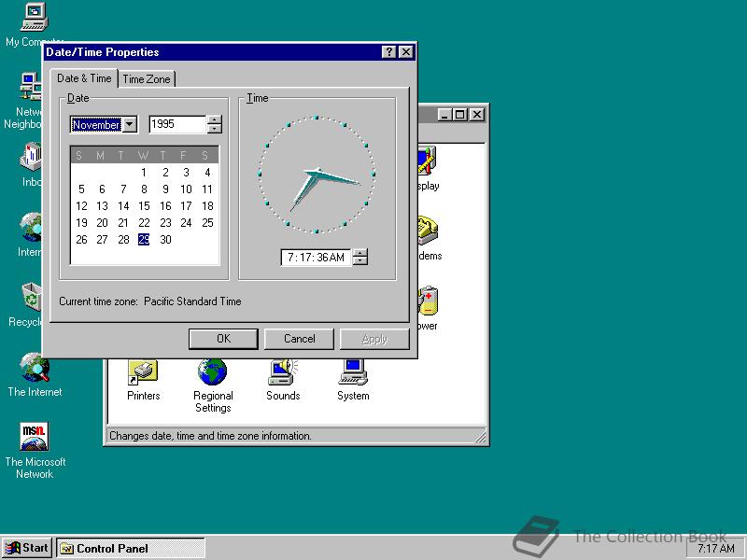Open the Start menu

(x=27, y=548)
